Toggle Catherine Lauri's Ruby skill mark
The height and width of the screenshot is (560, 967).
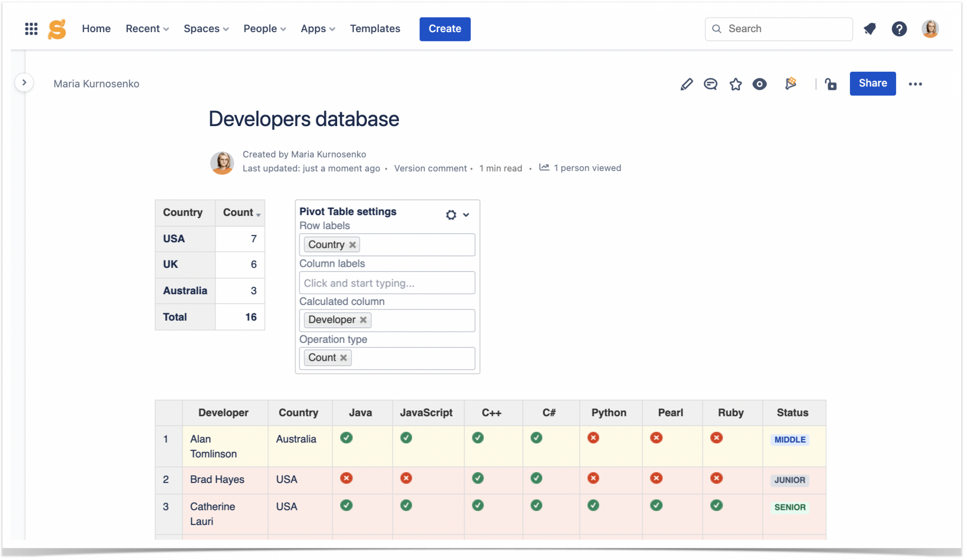coord(717,505)
